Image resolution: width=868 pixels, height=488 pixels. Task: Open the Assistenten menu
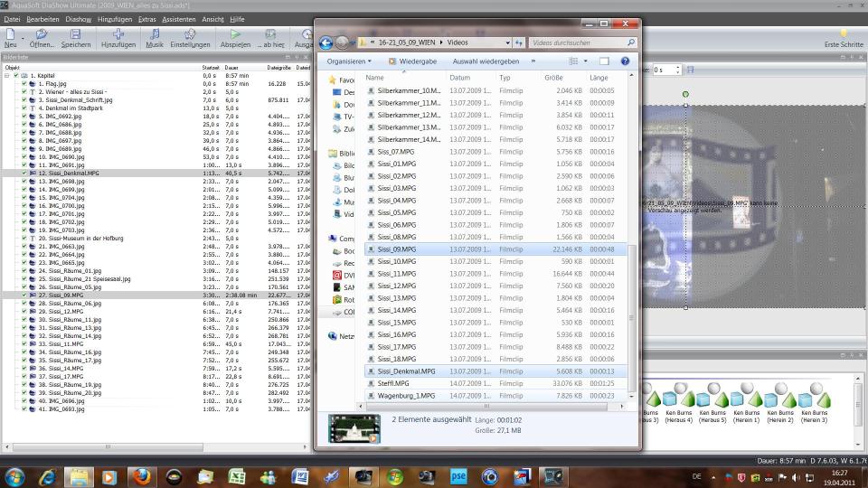point(178,18)
